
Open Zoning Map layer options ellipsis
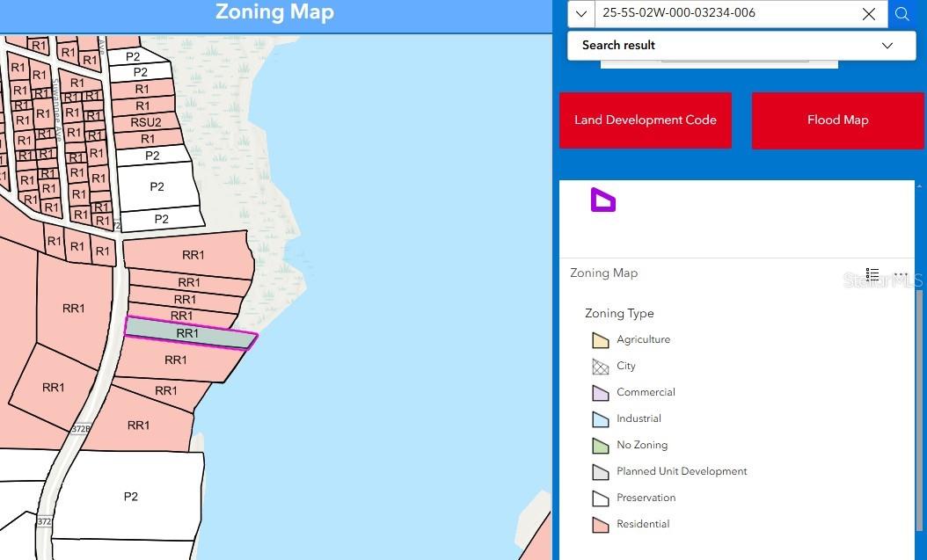pyautogui.click(x=901, y=274)
